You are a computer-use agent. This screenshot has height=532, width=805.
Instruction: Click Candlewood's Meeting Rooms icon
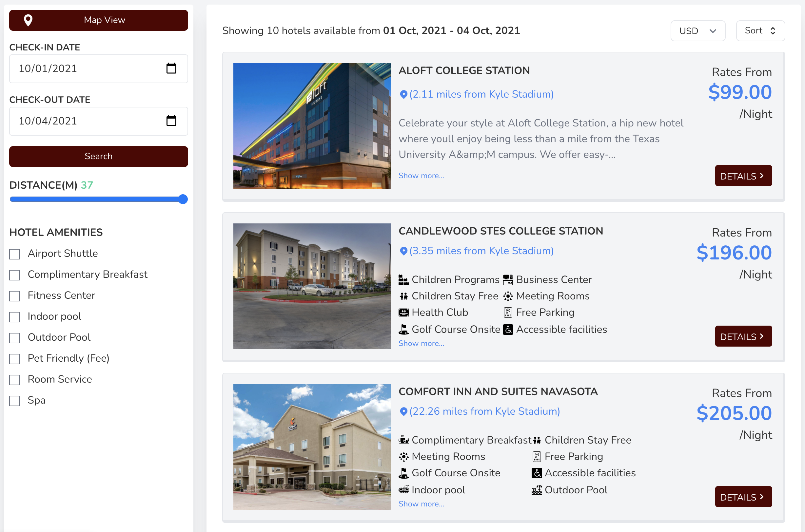pos(508,296)
